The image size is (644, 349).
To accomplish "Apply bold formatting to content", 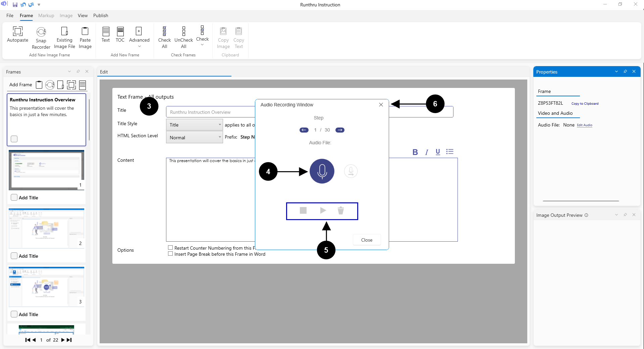I will pos(415,152).
